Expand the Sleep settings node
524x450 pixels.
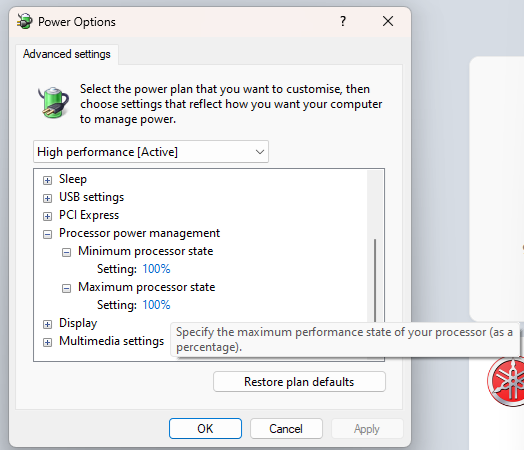[x=47, y=180]
